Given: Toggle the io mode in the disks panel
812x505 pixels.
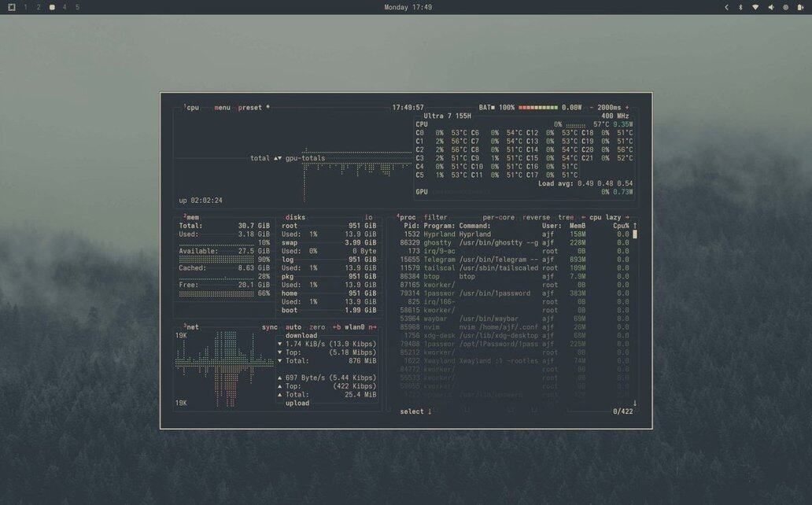Looking at the screenshot, I should pos(368,217).
